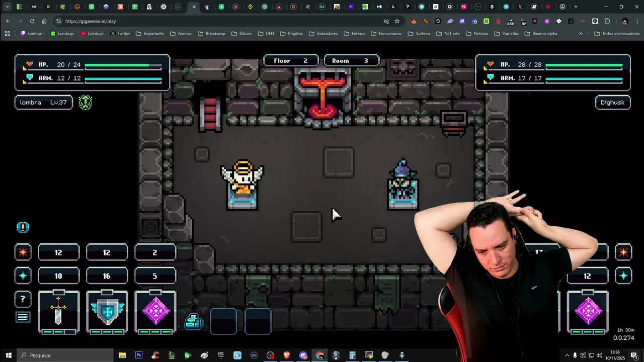Click the spell defense value 5

pos(155,276)
